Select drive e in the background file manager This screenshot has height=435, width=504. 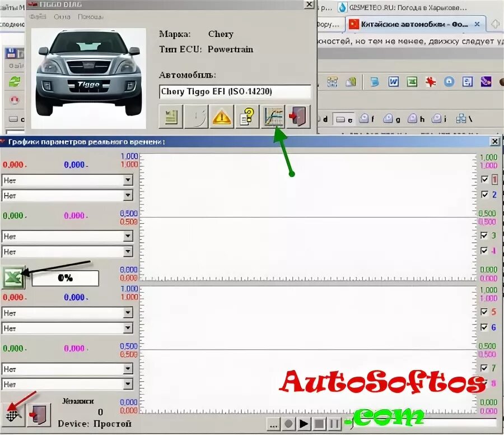point(343,120)
